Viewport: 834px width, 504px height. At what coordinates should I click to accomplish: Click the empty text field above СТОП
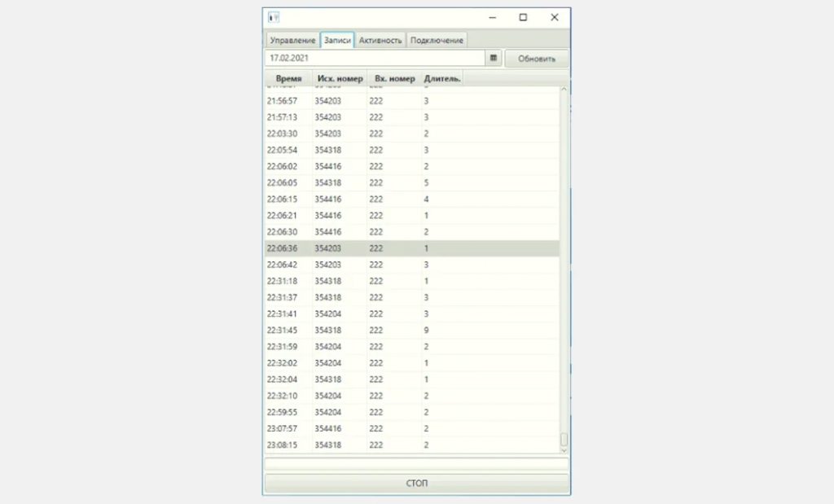point(416,464)
